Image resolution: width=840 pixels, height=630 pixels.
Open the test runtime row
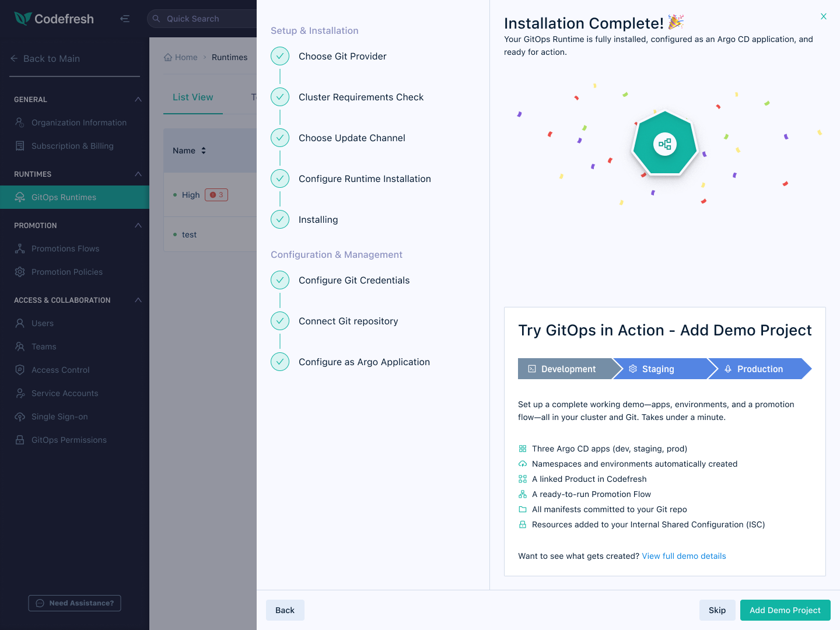coord(210,235)
